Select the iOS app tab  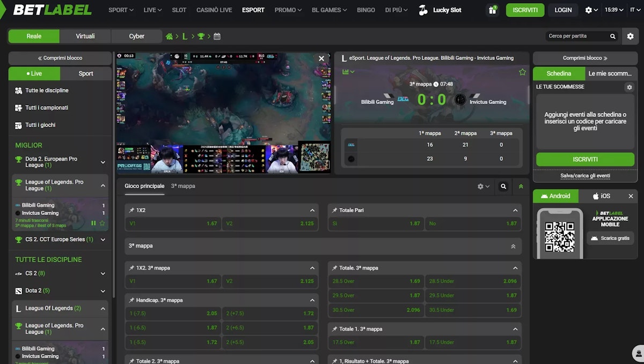point(602,196)
